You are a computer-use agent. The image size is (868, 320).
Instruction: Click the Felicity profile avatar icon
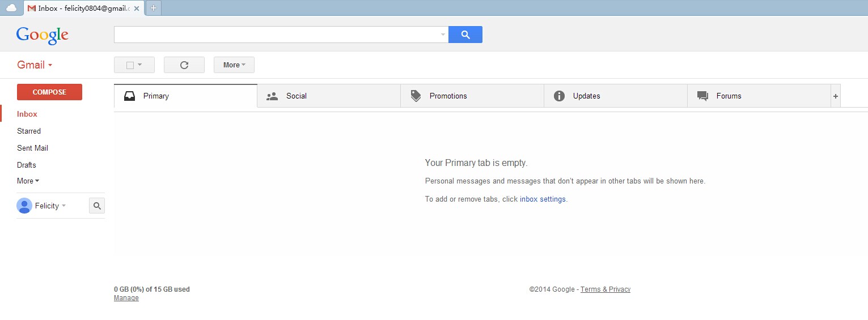coord(24,206)
